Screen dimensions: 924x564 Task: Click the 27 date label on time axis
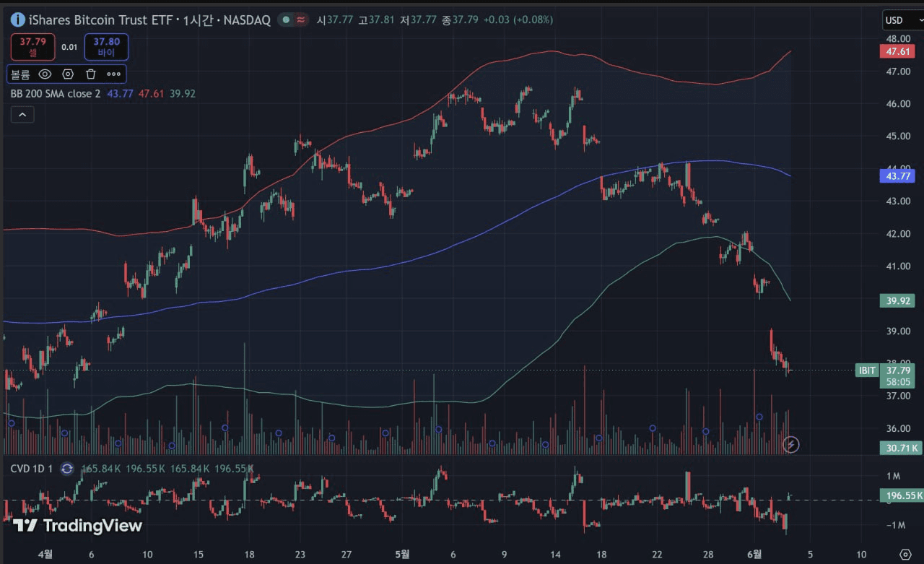(x=346, y=554)
